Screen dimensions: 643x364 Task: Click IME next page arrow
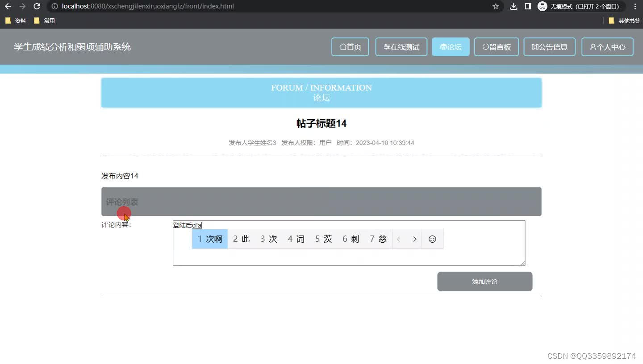415,239
